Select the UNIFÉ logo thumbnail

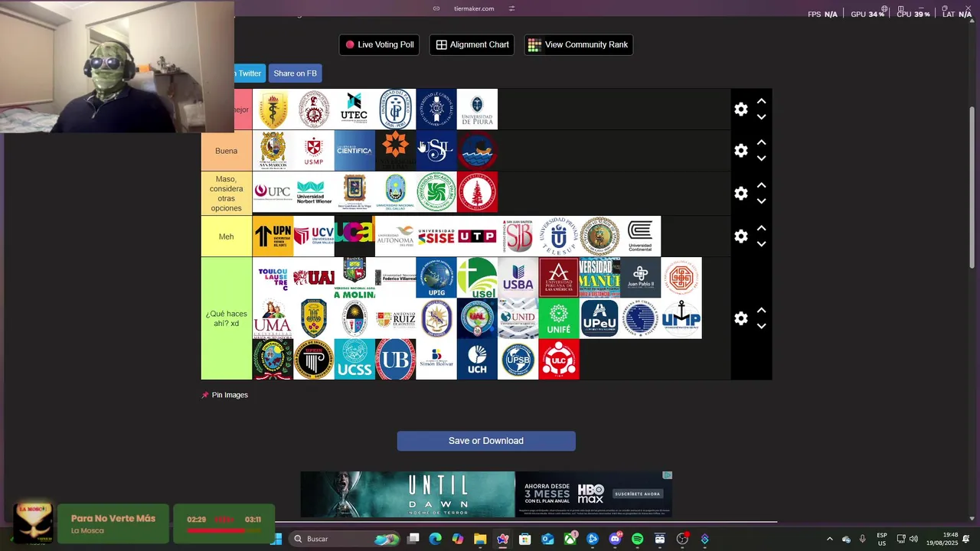[559, 318]
